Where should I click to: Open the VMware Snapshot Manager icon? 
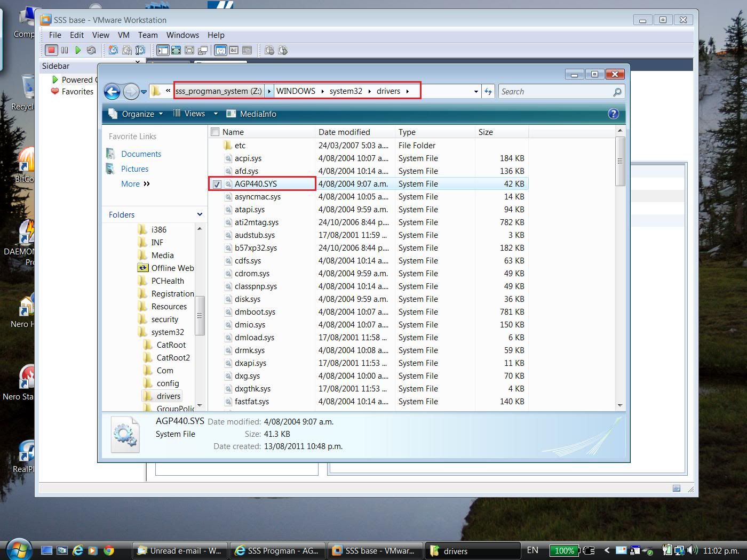(x=140, y=50)
